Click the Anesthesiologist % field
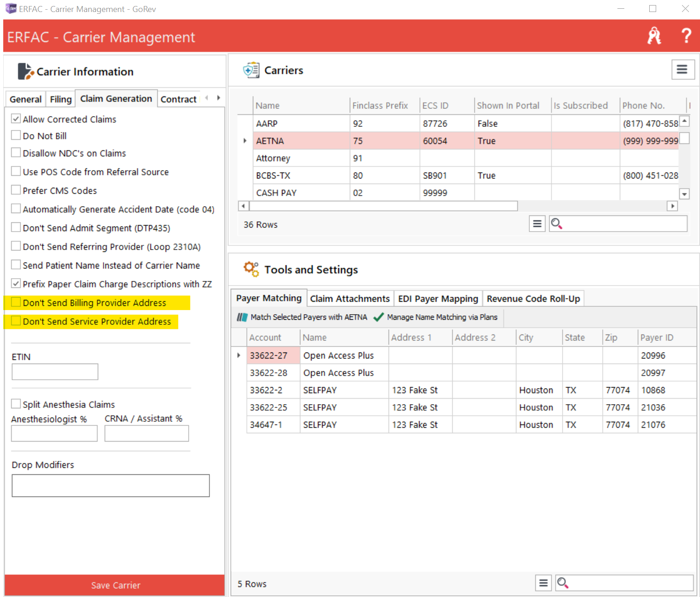Image resolution: width=700 pixels, height=597 pixels. (x=54, y=433)
